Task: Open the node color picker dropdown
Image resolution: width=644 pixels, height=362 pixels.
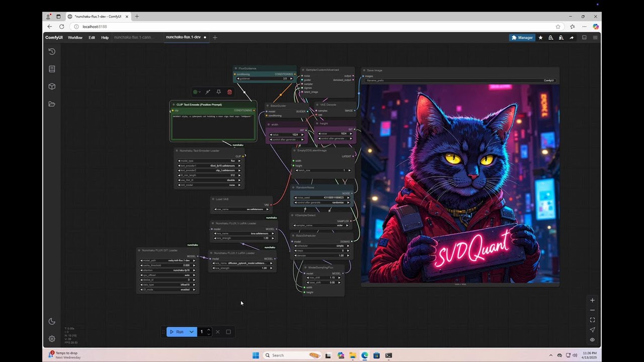Action: tap(197, 92)
